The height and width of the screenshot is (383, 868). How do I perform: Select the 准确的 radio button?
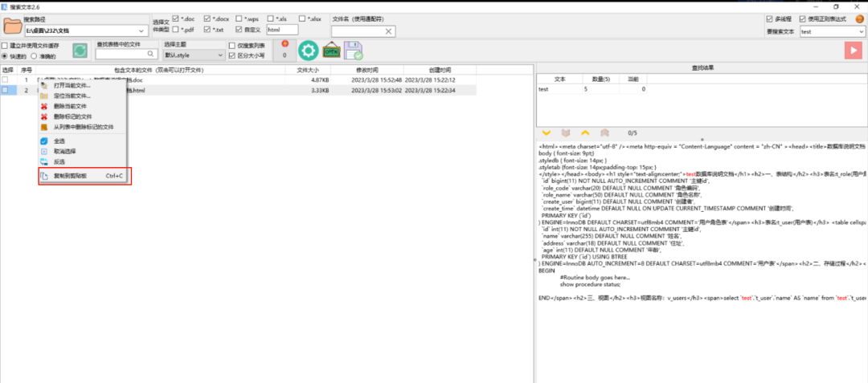[35, 56]
